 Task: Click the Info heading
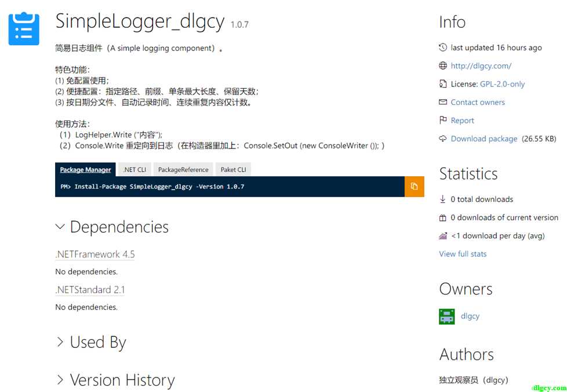tap(452, 22)
